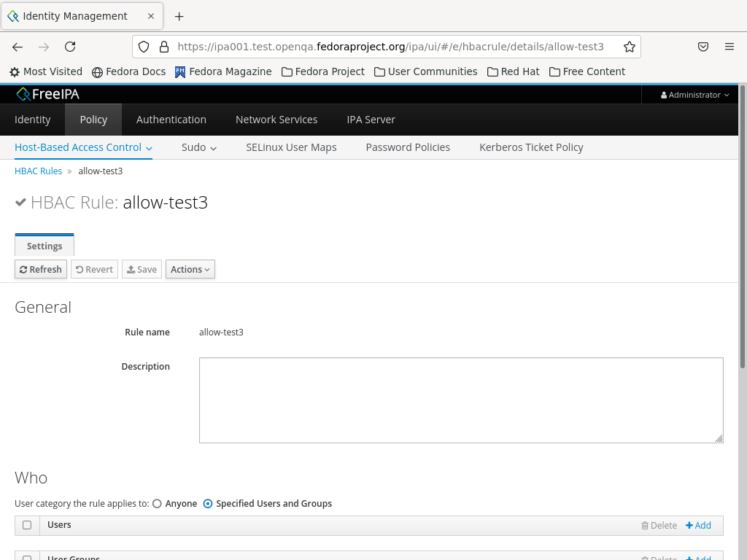The width and height of the screenshot is (747, 560).
Task: Click the Refresh button
Action: point(41,269)
